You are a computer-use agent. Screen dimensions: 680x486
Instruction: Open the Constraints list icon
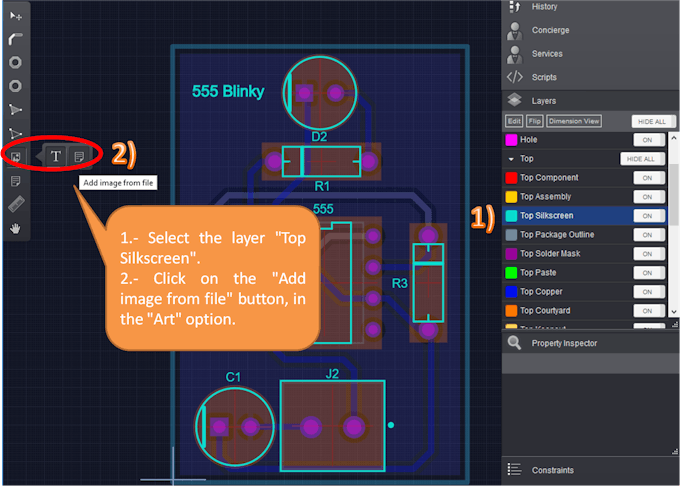[514, 469]
